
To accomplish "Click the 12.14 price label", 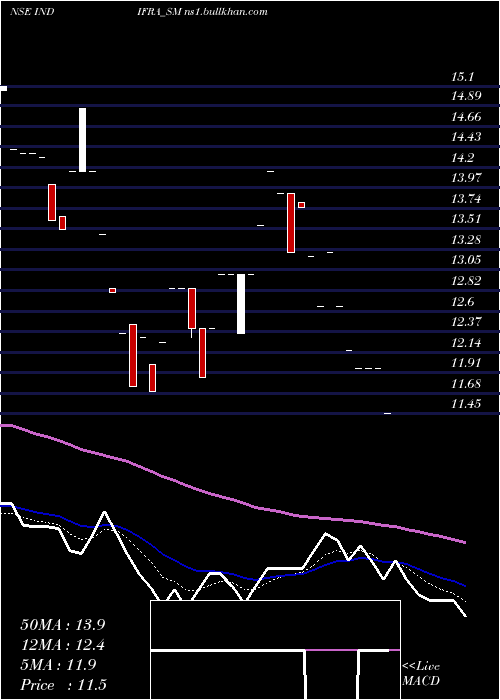I will pos(466,342).
